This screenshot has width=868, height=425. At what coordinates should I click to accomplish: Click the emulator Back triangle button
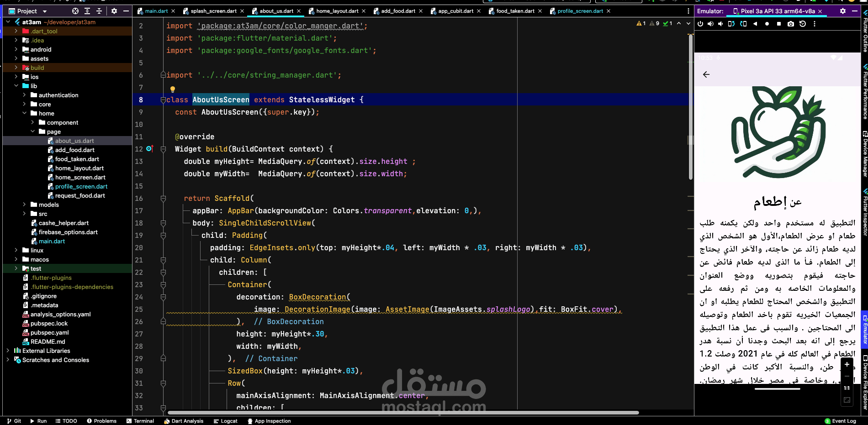click(x=755, y=24)
